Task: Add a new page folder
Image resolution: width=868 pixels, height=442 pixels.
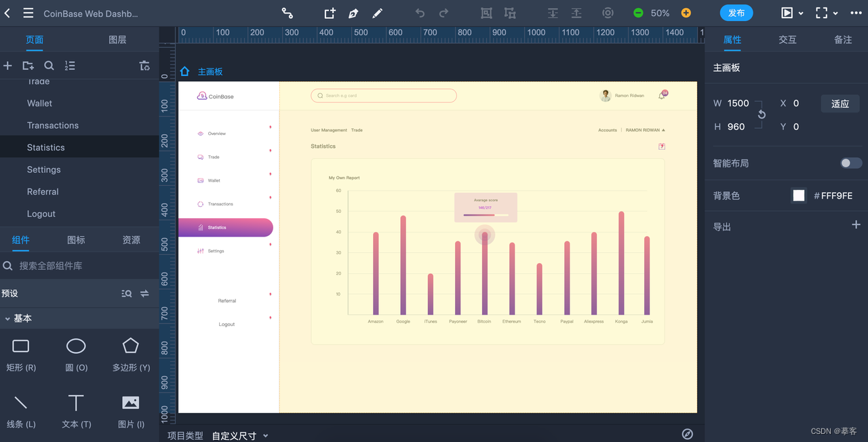Action: point(28,66)
